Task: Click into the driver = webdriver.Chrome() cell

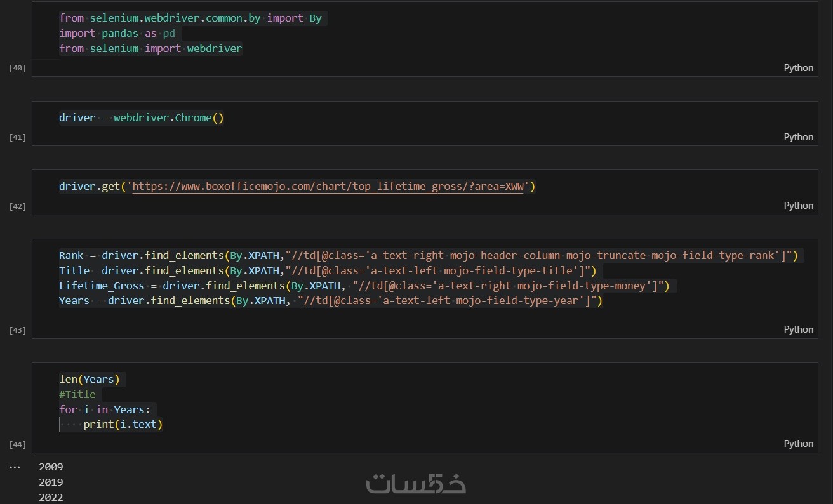Action: (141, 118)
